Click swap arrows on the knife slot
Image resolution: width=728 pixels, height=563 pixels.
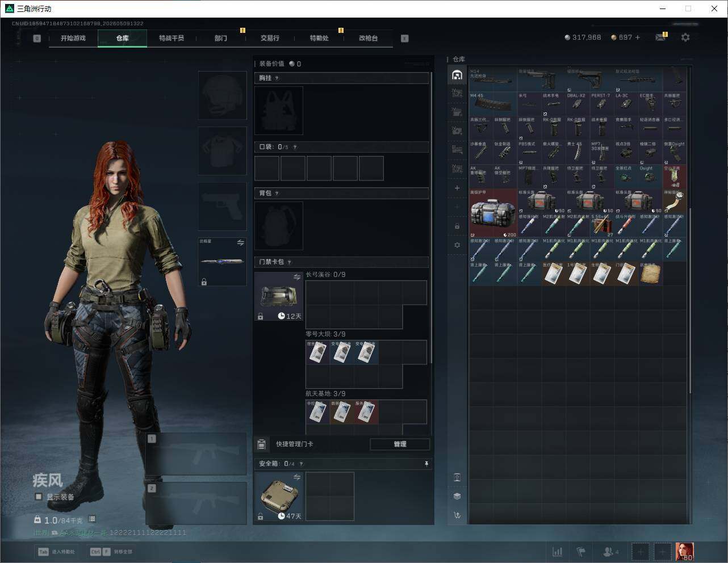(x=240, y=243)
